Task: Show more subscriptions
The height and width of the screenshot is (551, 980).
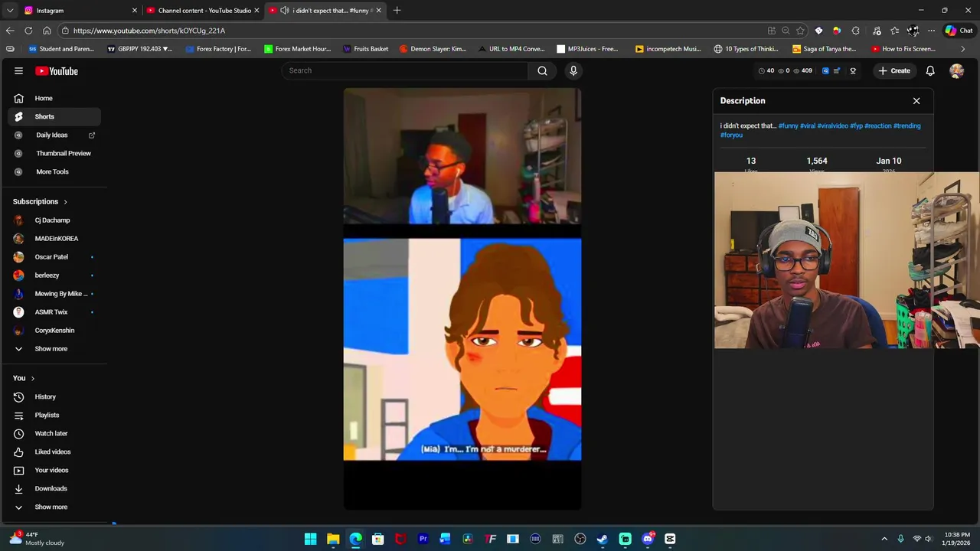Action: point(51,349)
